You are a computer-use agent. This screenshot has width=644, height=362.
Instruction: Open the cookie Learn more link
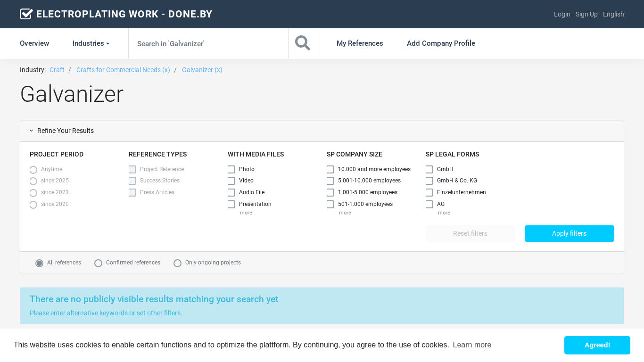pyautogui.click(x=472, y=345)
